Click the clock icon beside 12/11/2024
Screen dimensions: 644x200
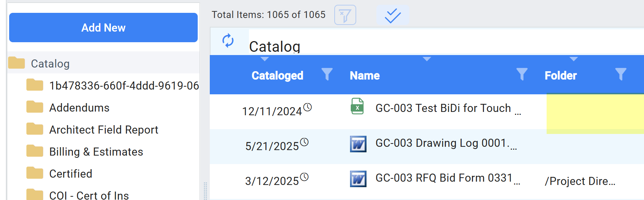point(308,107)
